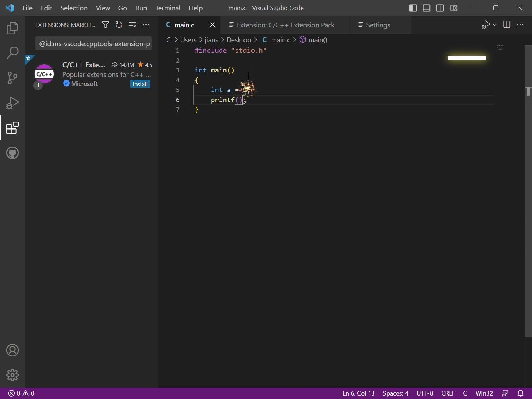Open the Run and Debug view
The image size is (532, 399).
(12, 103)
